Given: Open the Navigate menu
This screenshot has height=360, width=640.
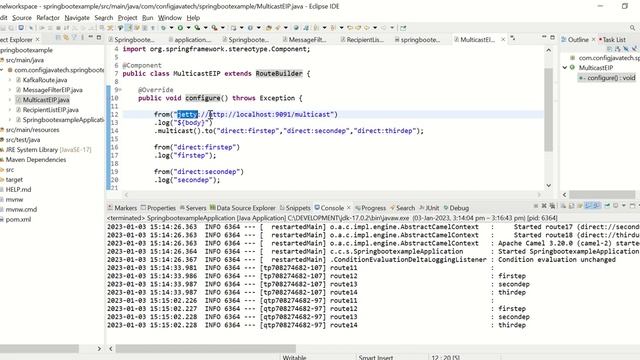Looking at the screenshot, I should click(77, 18).
